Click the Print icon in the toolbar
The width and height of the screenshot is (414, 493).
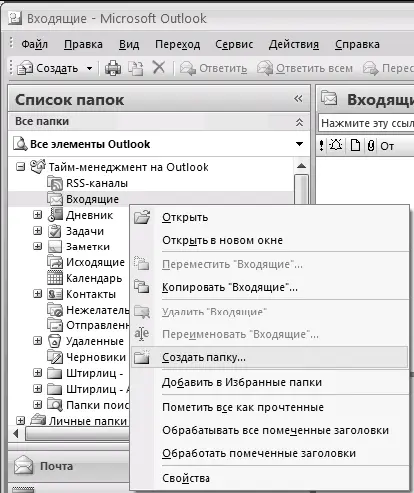tap(113, 68)
